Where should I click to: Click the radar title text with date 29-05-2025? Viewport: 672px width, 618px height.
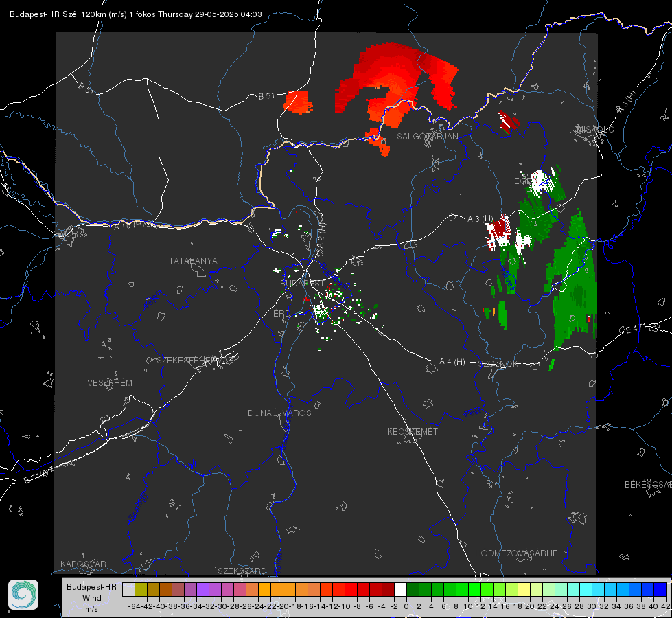point(136,14)
